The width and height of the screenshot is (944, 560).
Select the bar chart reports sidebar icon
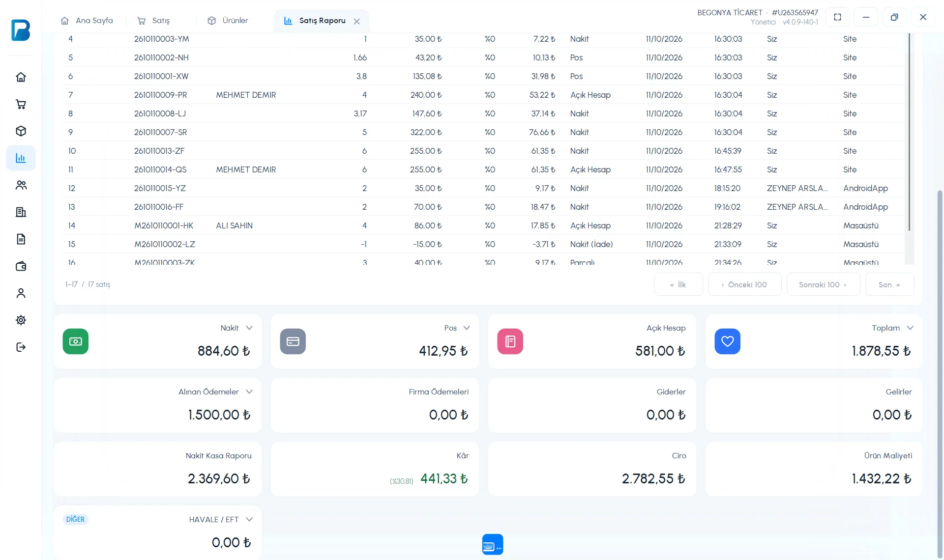21,158
